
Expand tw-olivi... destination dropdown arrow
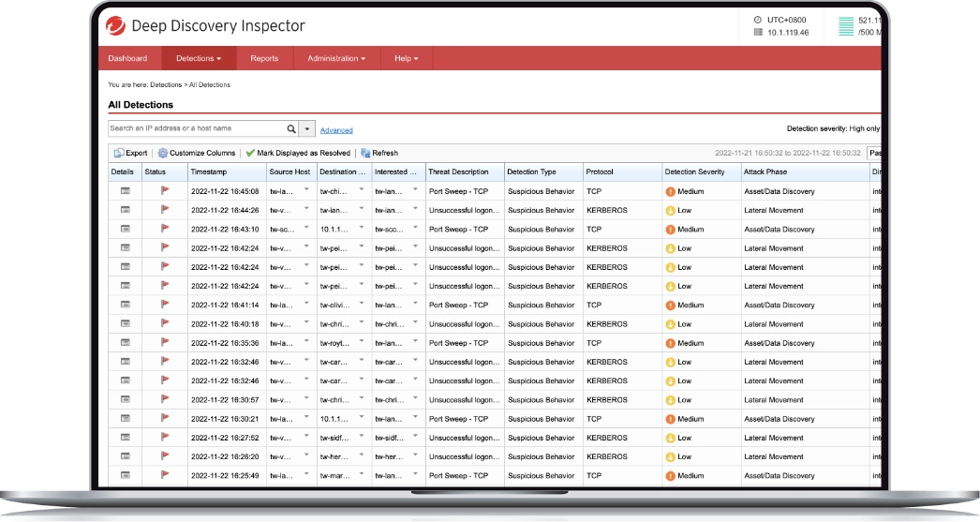point(362,304)
